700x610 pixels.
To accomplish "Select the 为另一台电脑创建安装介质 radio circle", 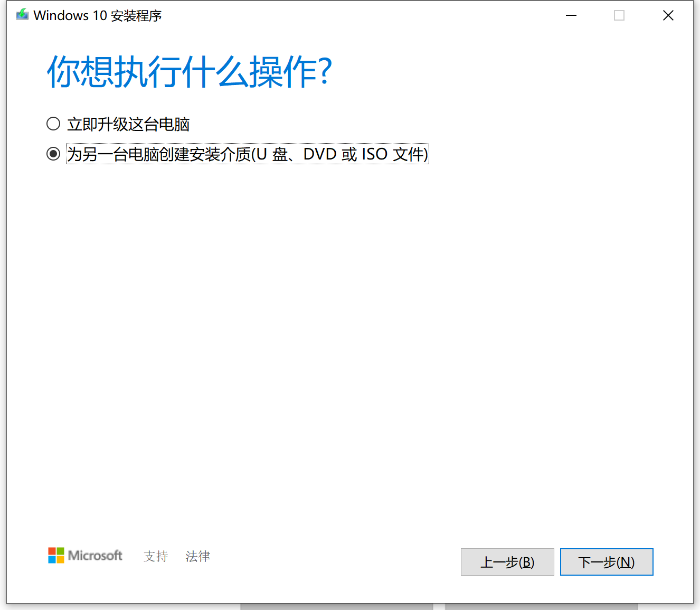I will (53, 154).
